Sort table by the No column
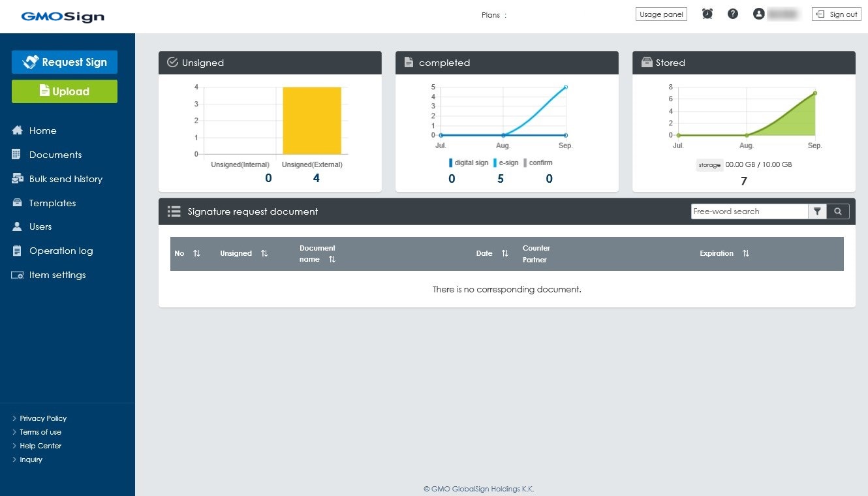Image resolution: width=868 pixels, height=496 pixels. coord(196,253)
